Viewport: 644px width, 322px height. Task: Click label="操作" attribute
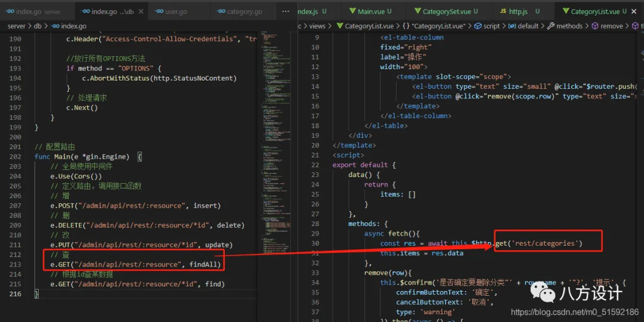coord(403,57)
